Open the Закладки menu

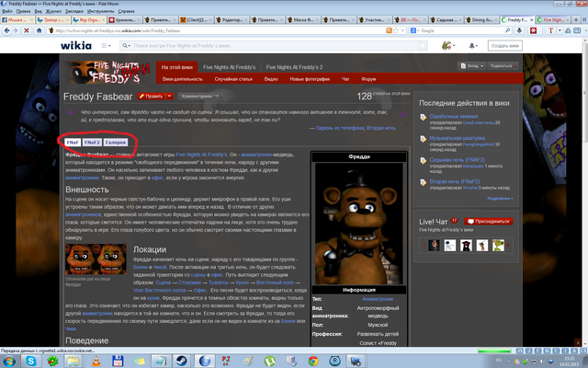pos(74,11)
